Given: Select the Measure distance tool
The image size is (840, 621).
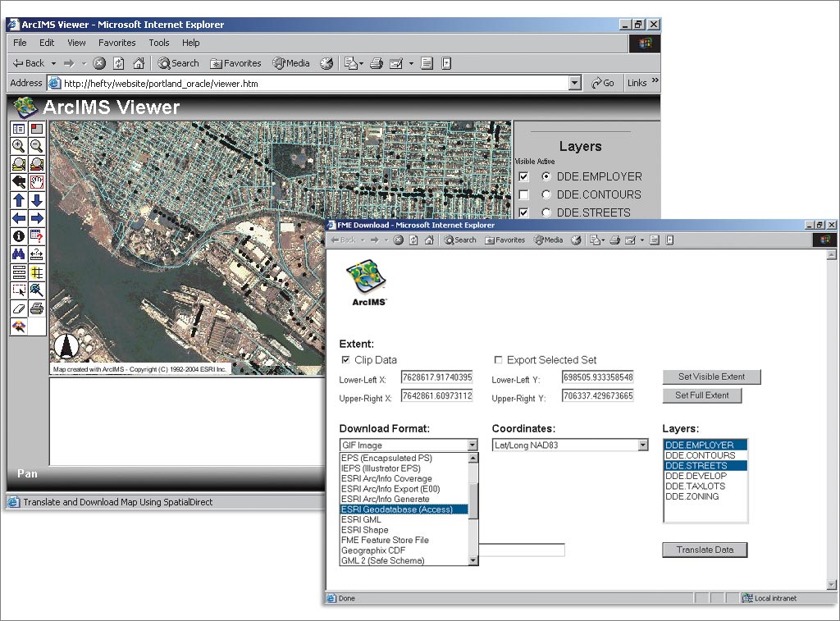Looking at the screenshot, I should click(36, 254).
